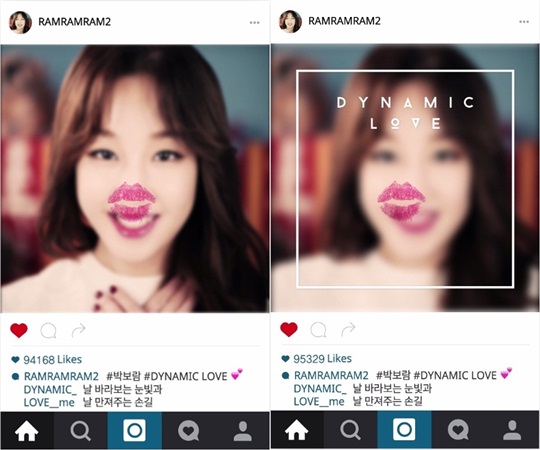The image size is (540, 450).
Task: Share the right post with arrow icon
Action: point(348,329)
